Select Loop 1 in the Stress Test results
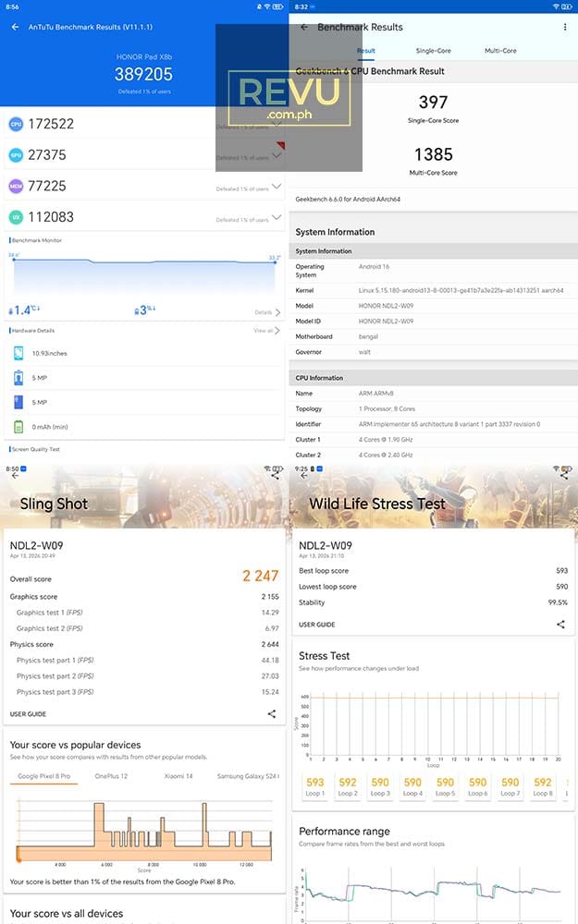 [x=316, y=787]
